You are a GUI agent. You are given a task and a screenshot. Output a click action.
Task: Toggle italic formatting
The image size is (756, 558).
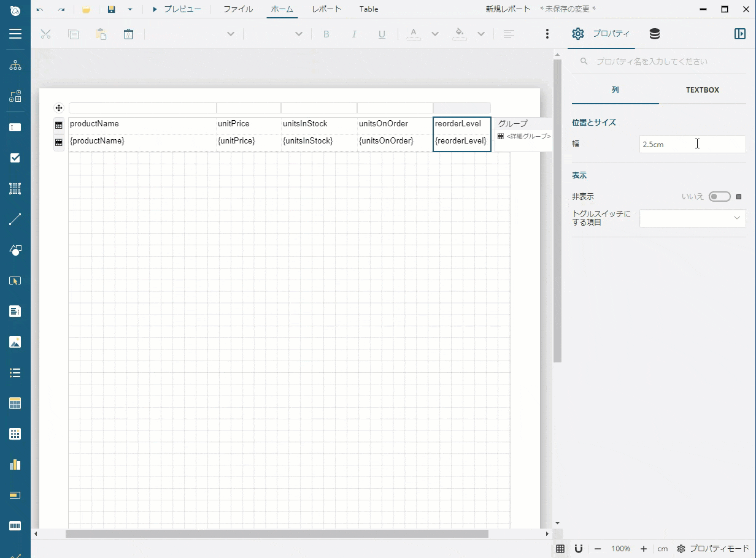[354, 34]
